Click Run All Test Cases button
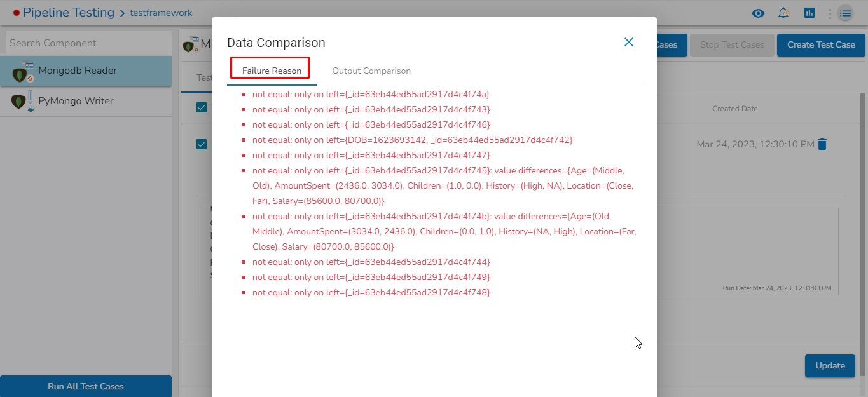868x397 pixels. pyautogui.click(x=86, y=386)
